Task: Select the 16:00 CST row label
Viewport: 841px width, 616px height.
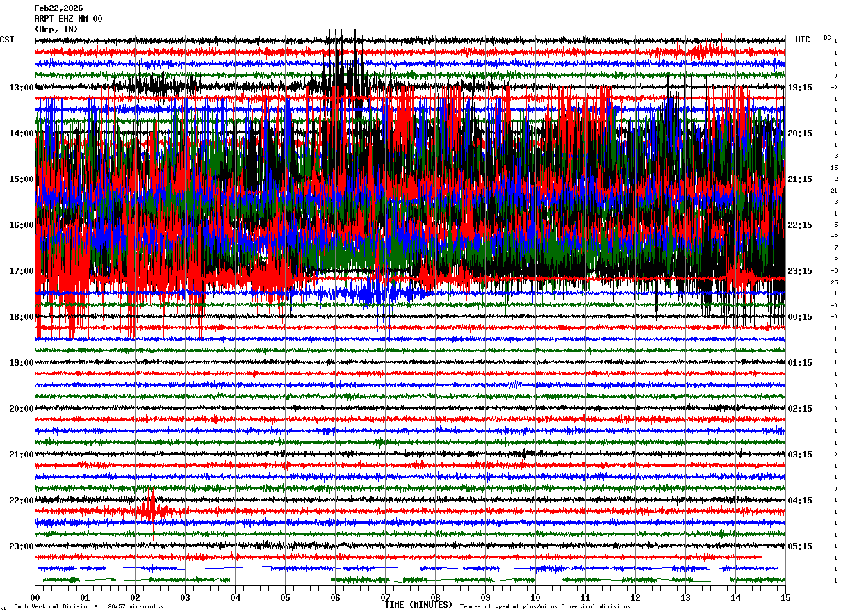Action: pos(22,225)
